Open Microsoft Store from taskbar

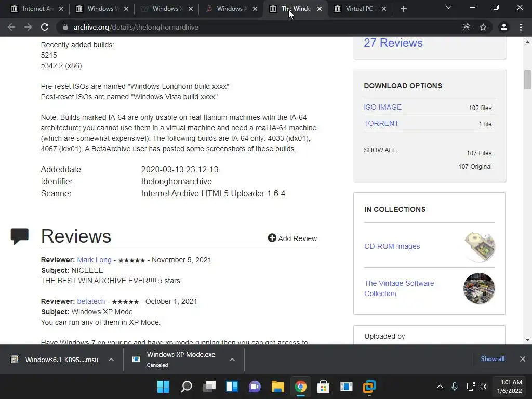coord(323,387)
